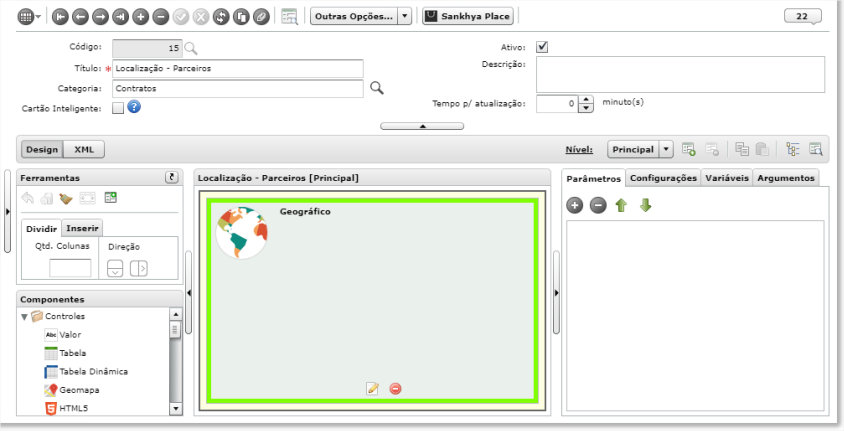The height and width of the screenshot is (431, 844).
Task: Select the Inserir tab
Action: pyautogui.click(x=82, y=228)
